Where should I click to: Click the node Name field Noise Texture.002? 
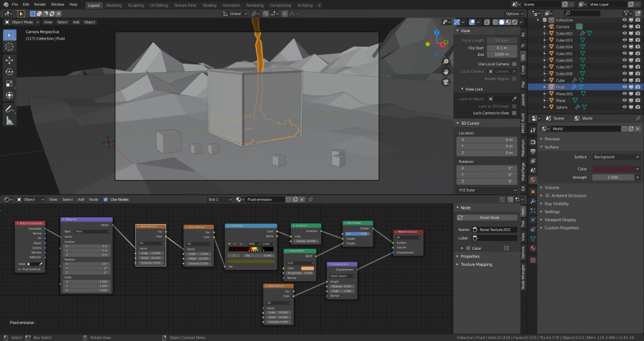click(x=494, y=230)
